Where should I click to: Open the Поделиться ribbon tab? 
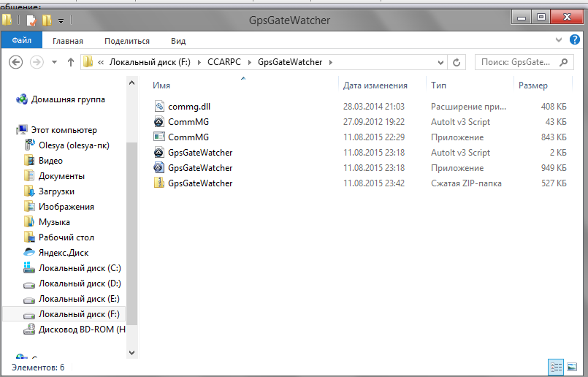pyautogui.click(x=126, y=41)
